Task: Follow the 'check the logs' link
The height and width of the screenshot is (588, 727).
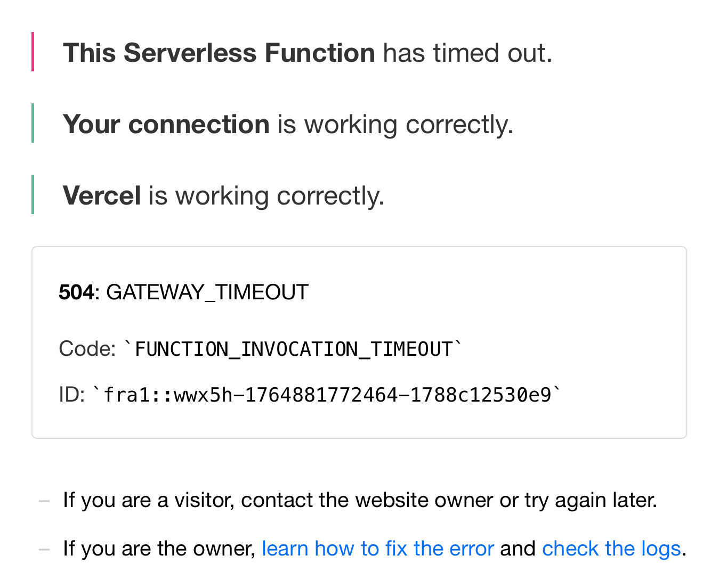Action: click(x=611, y=549)
